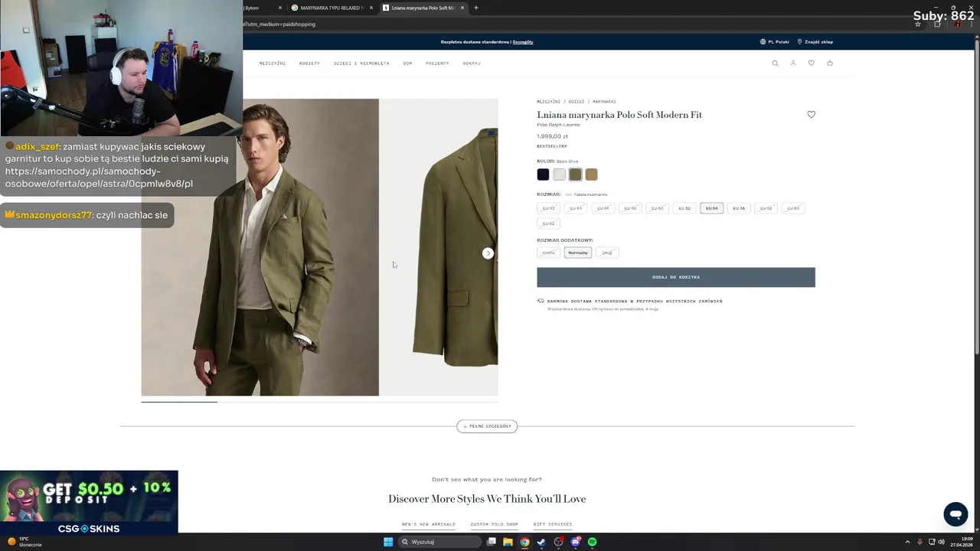980x551 pixels.
Task: Click the Wyszukaj taskbar search field
Action: [x=440, y=542]
